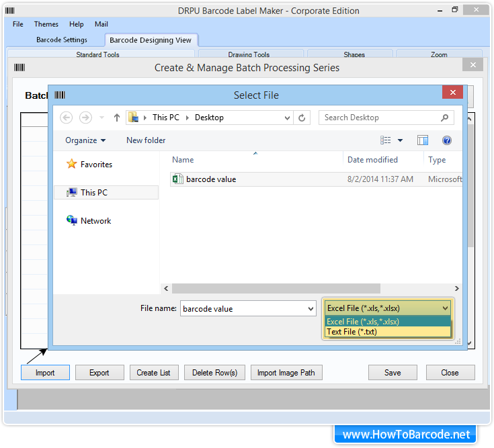The width and height of the screenshot is (494, 448).
Task: Click the DRPU app barcode icon
Action: coord(10,11)
